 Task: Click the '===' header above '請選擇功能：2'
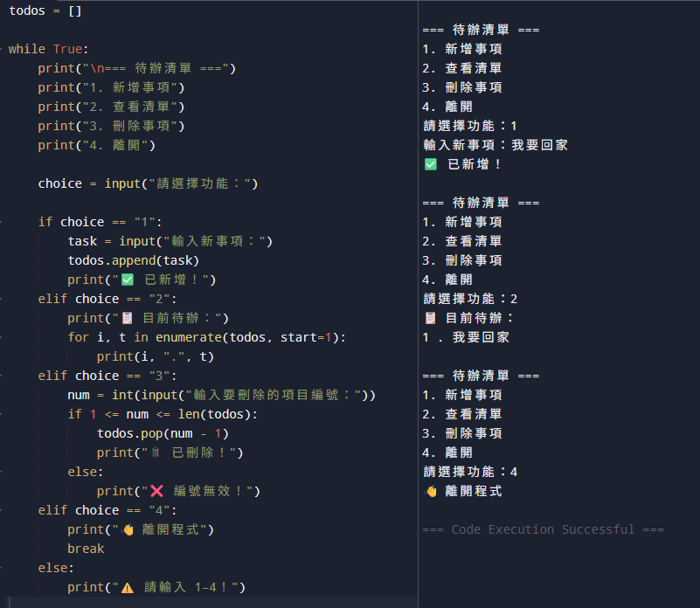point(481,204)
